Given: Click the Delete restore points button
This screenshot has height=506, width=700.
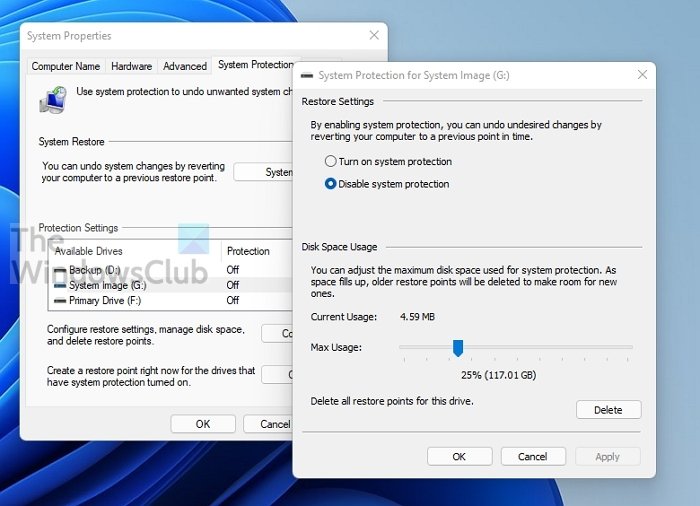Looking at the screenshot, I should click(x=608, y=410).
